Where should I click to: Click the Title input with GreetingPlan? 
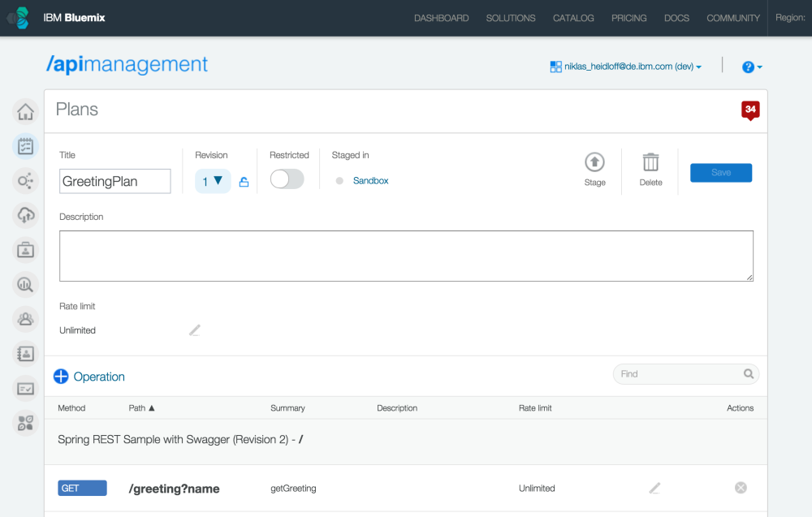coord(115,181)
